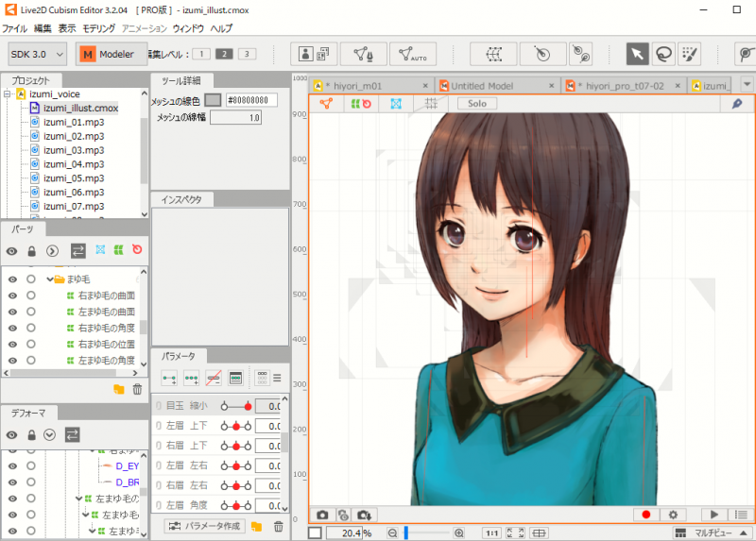Toggle lock-all icon in Parts panel
This screenshot has height=541, width=756.
(x=31, y=251)
